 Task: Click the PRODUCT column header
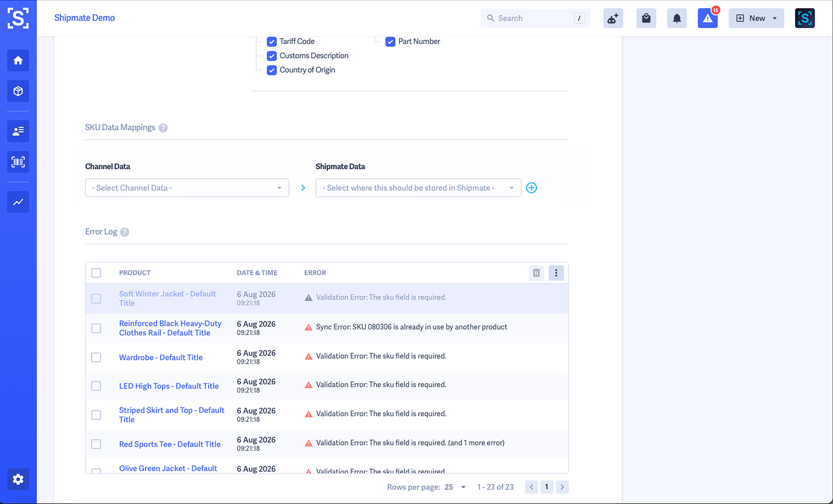pyautogui.click(x=135, y=273)
